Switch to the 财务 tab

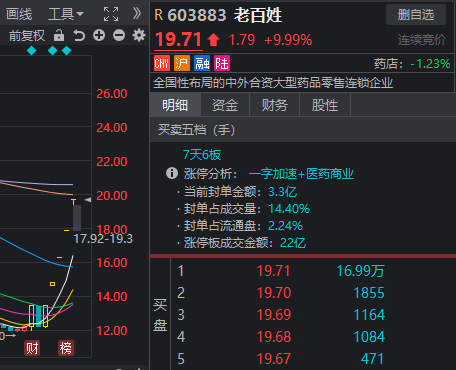click(275, 105)
